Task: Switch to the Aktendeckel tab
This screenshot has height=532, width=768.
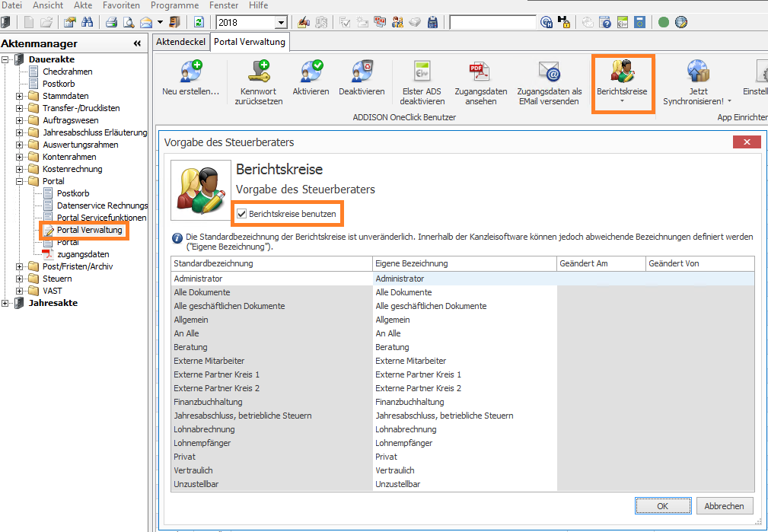Action: tap(180, 42)
